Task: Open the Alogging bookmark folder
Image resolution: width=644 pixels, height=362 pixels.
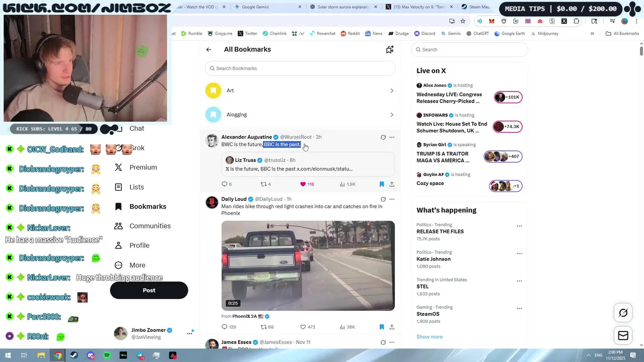Action: (x=300, y=115)
